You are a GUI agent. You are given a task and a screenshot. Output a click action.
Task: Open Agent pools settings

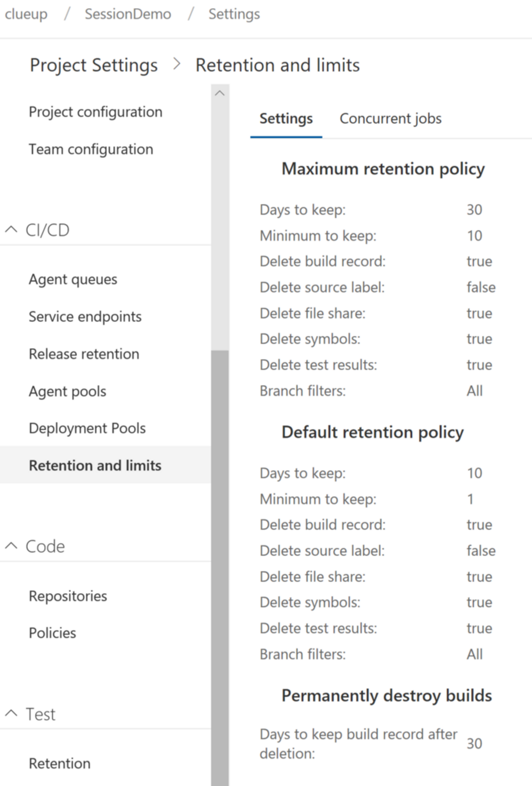(x=68, y=392)
